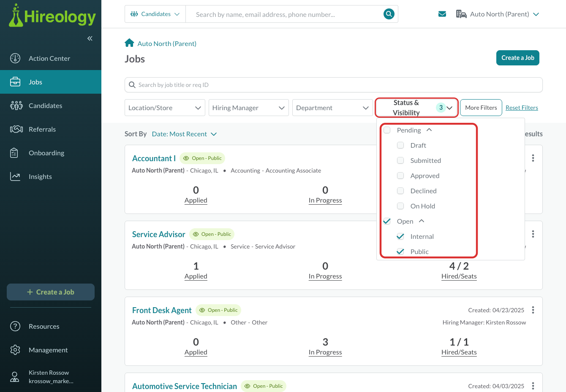
Task: Select Jobs in the sidebar
Action: 51,82
